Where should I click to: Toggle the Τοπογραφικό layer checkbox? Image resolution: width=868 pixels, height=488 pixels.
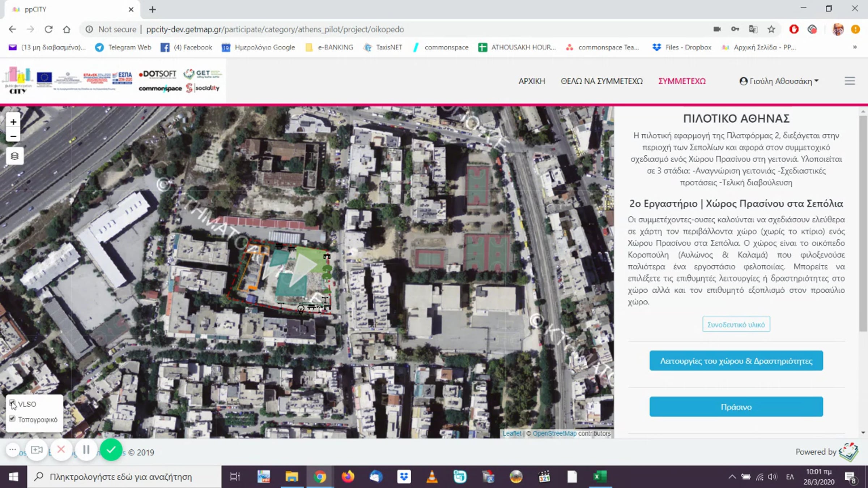click(12, 419)
